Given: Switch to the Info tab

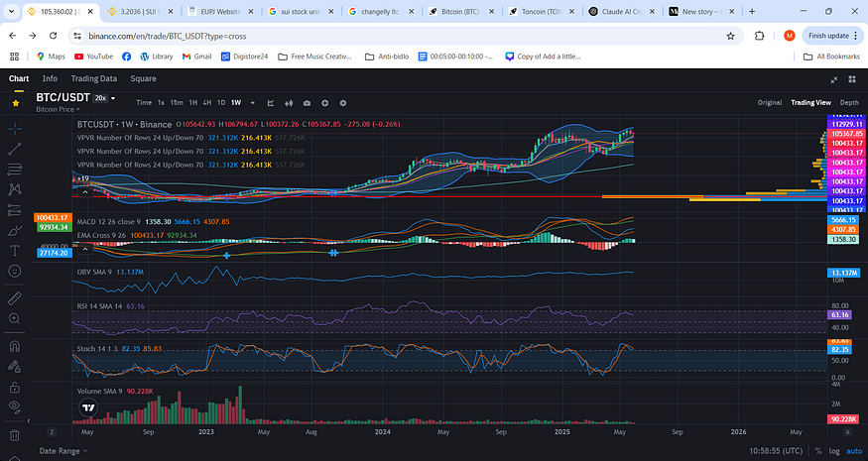Looking at the screenshot, I should 50,78.
